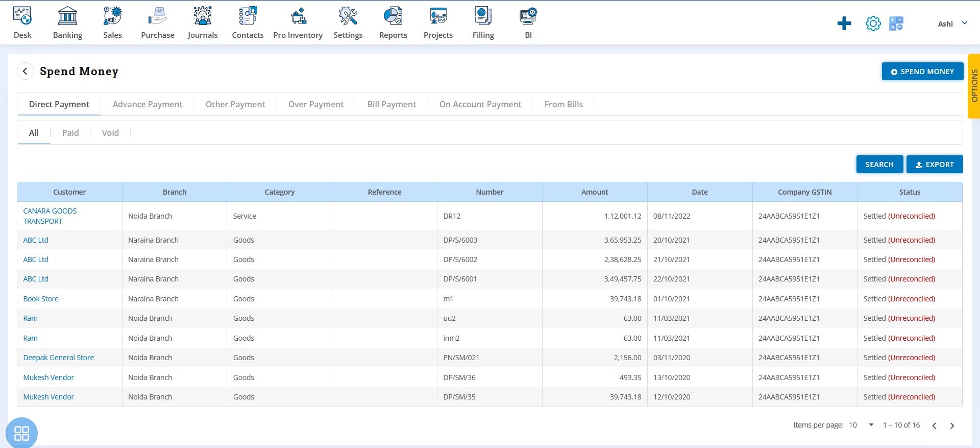980x448 pixels.
Task: Open the items per page dropdown
Action: (862, 425)
